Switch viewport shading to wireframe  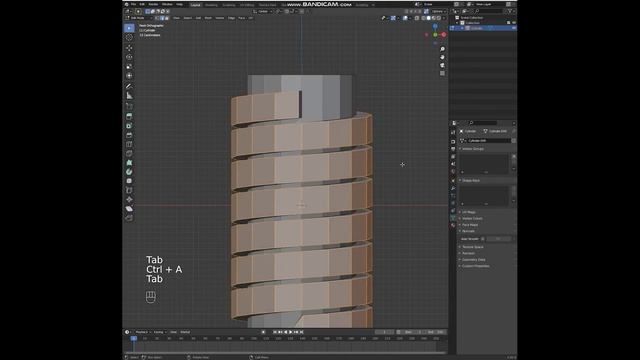423,18
